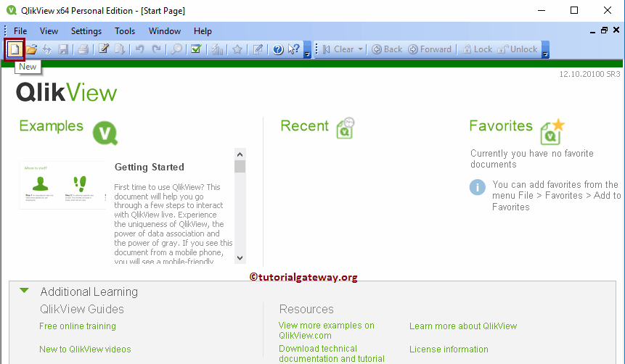
Task: Open the Tools menu
Action: coord(125,31)
